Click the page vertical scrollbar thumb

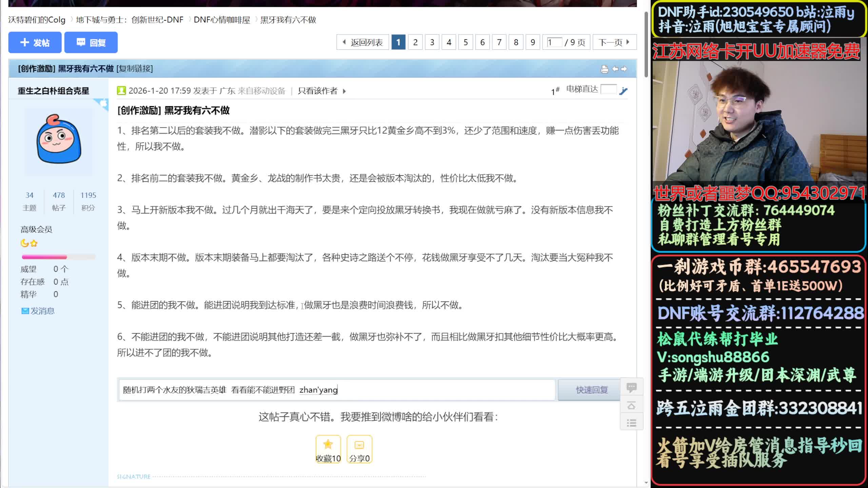pos(646,44)
